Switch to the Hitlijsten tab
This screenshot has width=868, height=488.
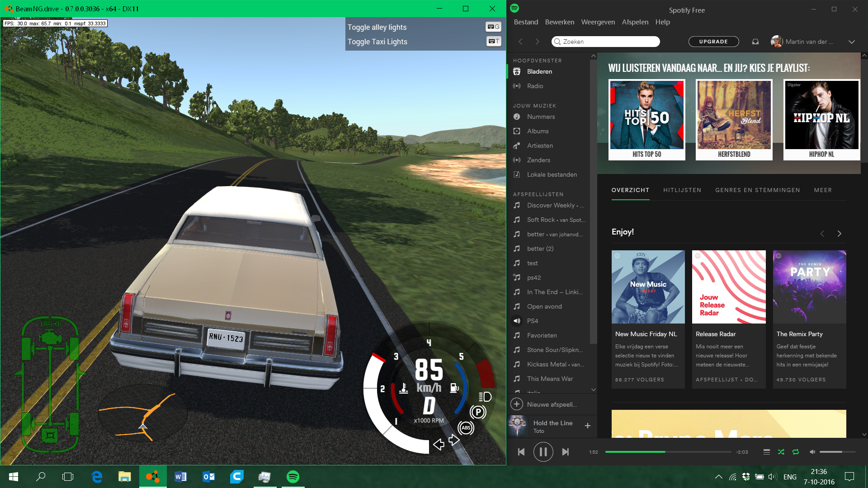pyautogui.click(x=682, y=190)
